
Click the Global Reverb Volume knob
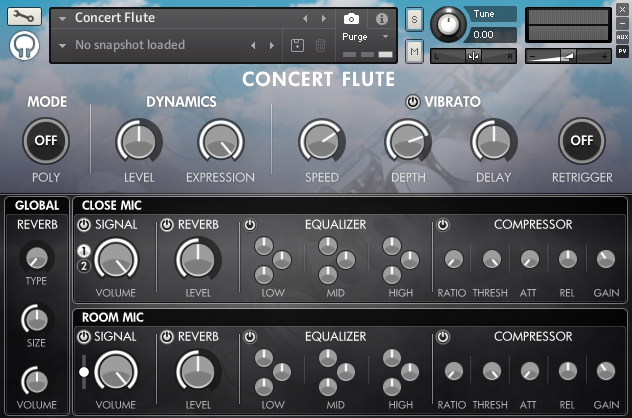tap(36, 382)
